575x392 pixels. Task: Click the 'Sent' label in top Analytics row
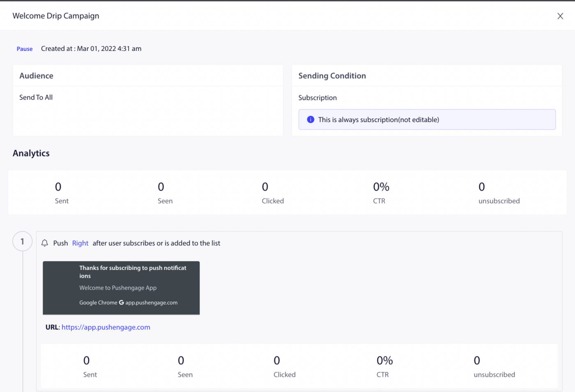coord(62,201)
